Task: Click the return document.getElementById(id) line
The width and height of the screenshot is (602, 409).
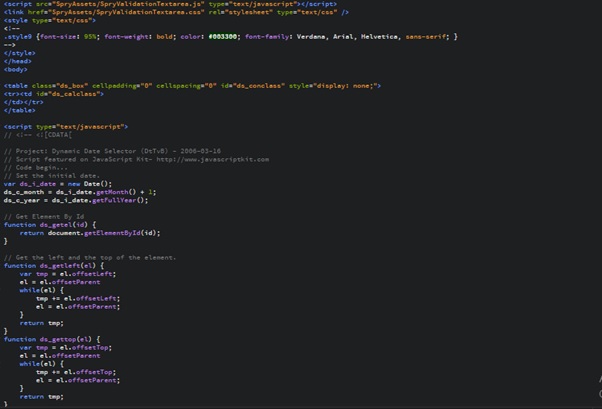Action: 90,233
